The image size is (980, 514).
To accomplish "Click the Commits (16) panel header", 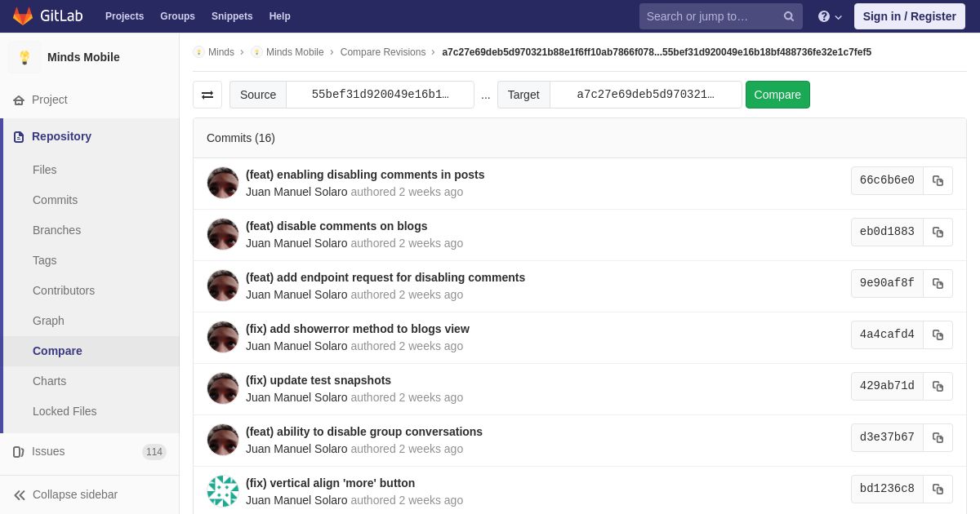I will pos(580,138).
